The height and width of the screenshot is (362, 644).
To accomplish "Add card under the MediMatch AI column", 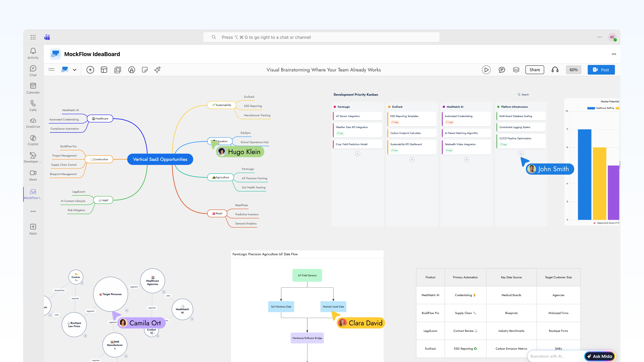I will click(x=467, y=160).
